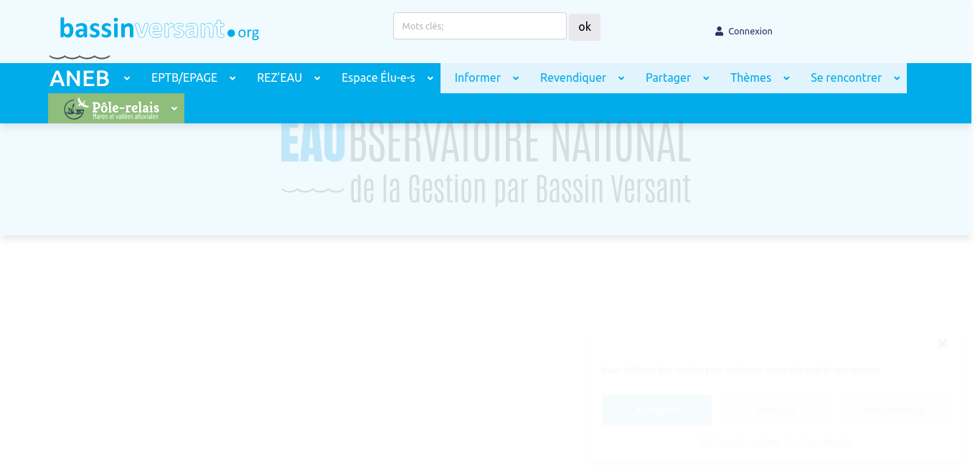Click the bassinversant.org site logo
Viewport: 980px width, 467px height.
(159, 29)
